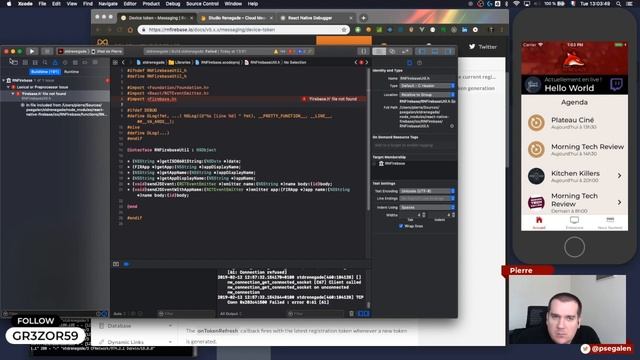Switch to the standard editor layout

(x=379, y=51)
